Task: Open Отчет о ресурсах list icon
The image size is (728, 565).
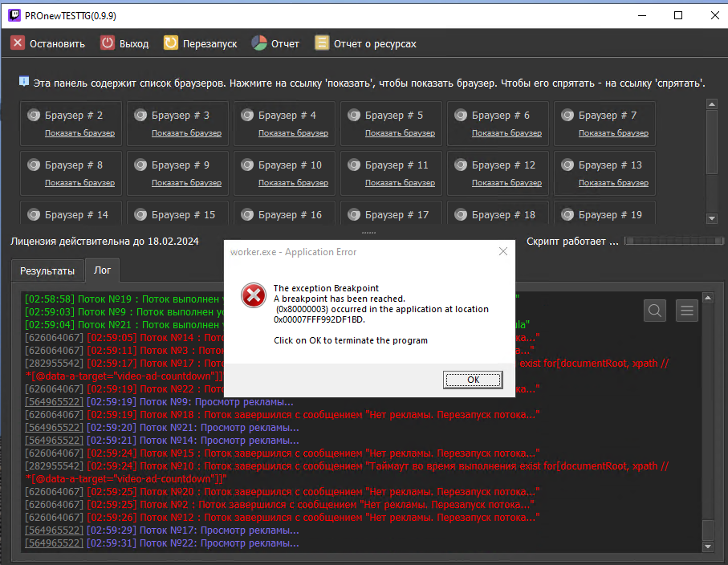Action: [322, 43]
